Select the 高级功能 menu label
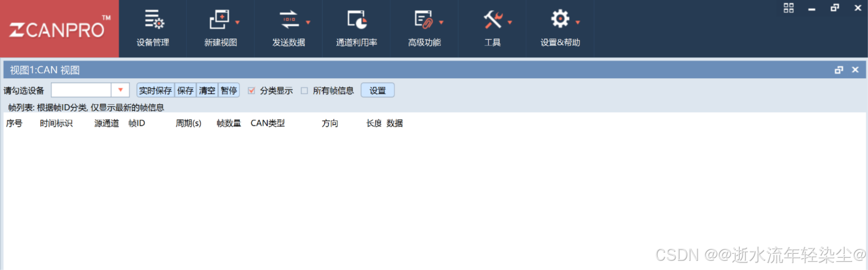868x270 pixels. (x=425, y=43)
